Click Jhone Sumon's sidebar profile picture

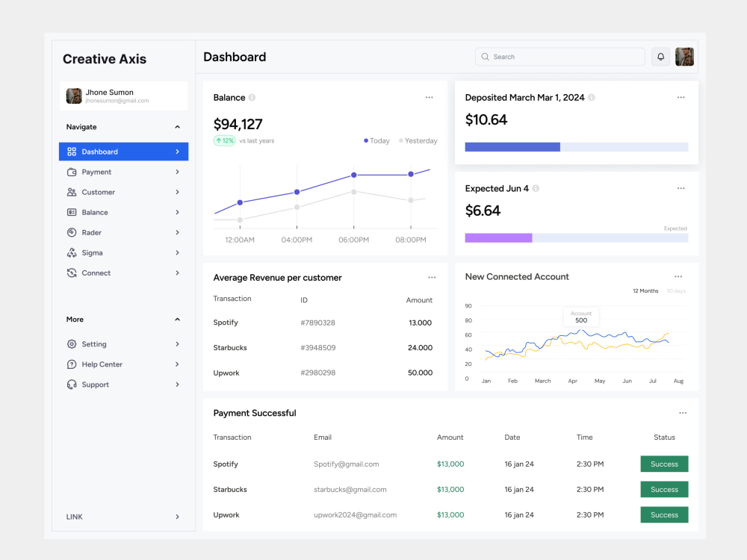tap(74, 96)
